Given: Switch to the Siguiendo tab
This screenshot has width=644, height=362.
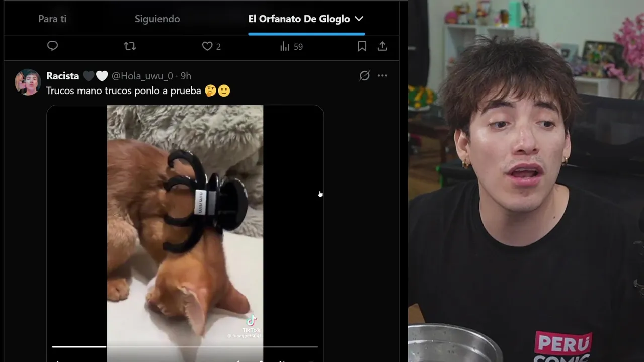Looking at the screenshot, I should (x=157, y=19).
